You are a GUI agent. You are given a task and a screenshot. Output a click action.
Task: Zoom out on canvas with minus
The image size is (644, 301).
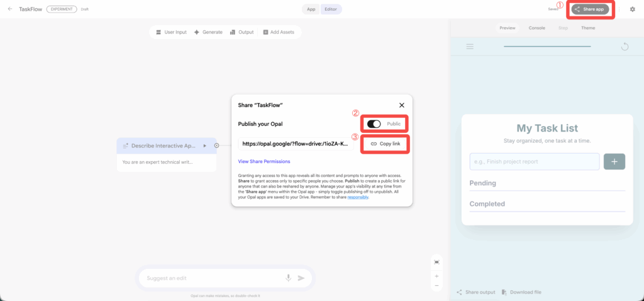point(436,286)
